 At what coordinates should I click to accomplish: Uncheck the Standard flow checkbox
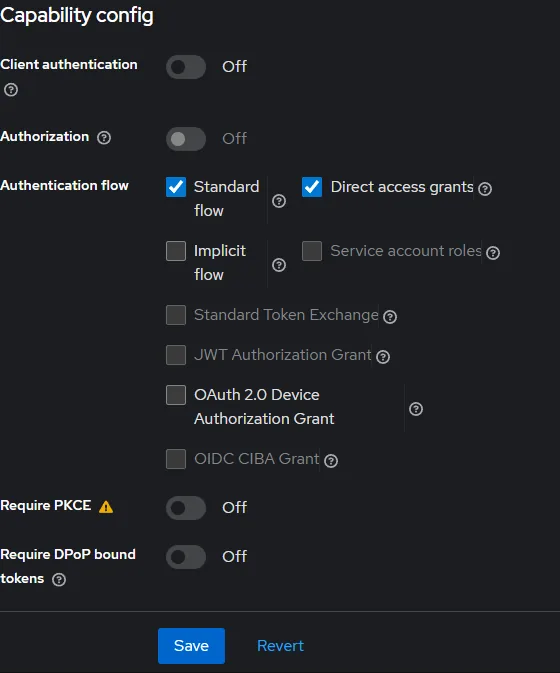click(x=176, y=187)
